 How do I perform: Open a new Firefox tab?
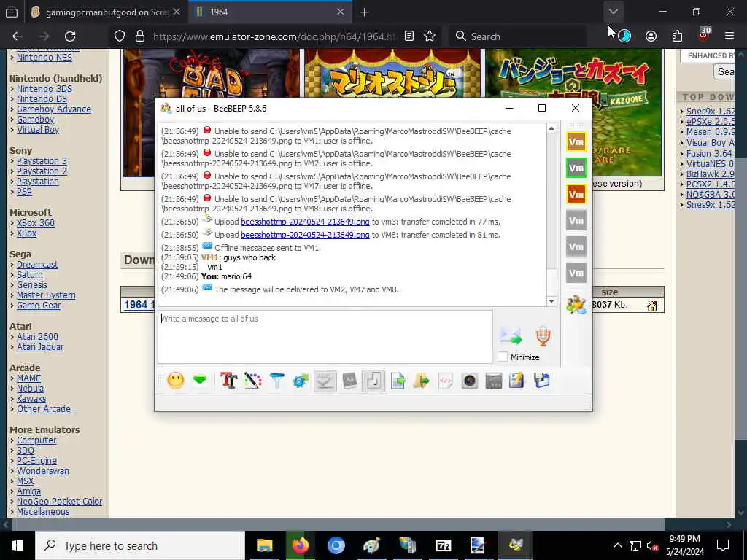[365, 12]
